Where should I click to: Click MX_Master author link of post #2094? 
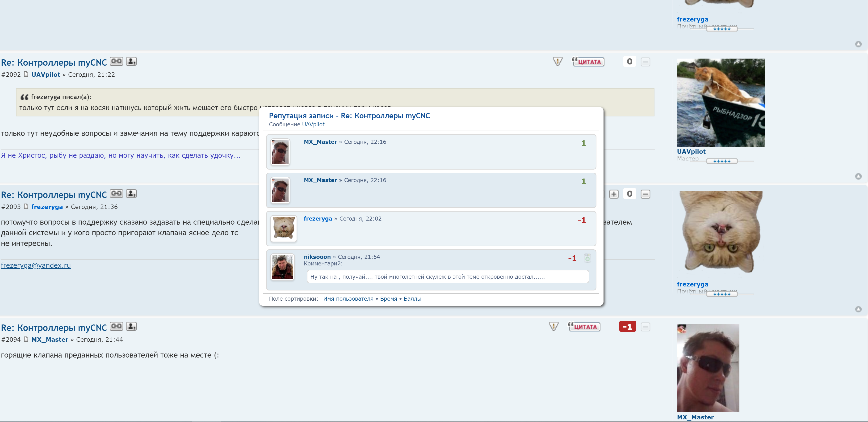[50, 339]
